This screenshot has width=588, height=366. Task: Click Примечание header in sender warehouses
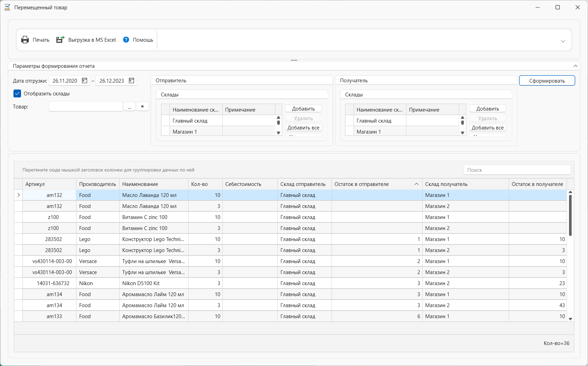click(x=249, y=110)
